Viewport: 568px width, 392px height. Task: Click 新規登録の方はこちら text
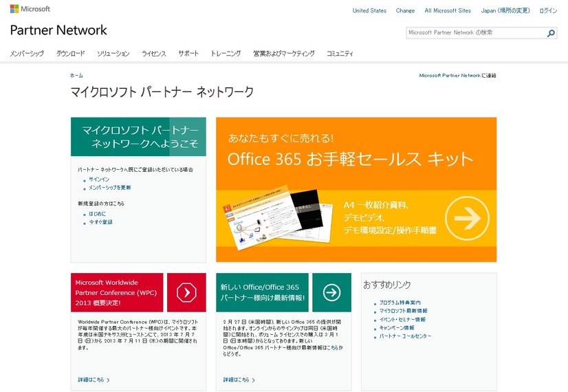101,204
